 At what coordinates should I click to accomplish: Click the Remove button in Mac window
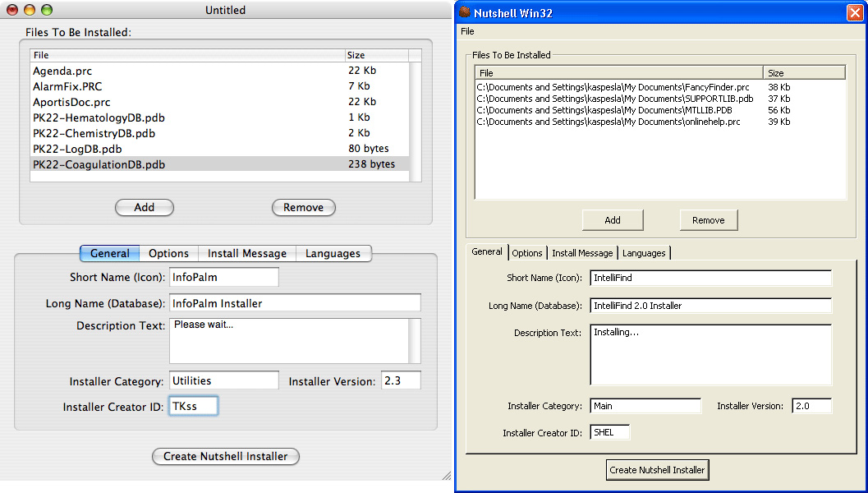pos(303,208)
